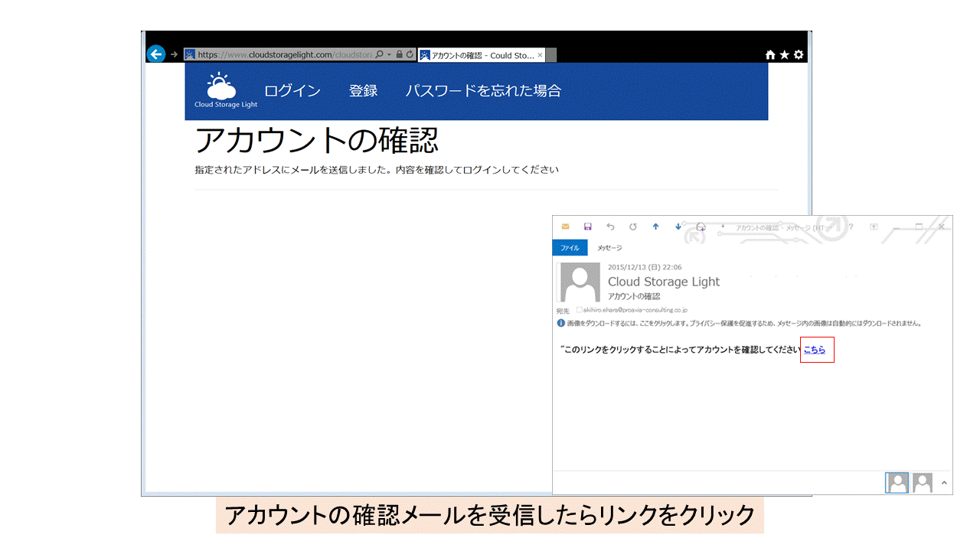Open the パスワードを忘れた場合 link
Viewport: 980px width, 551px height.
point(483,91)
